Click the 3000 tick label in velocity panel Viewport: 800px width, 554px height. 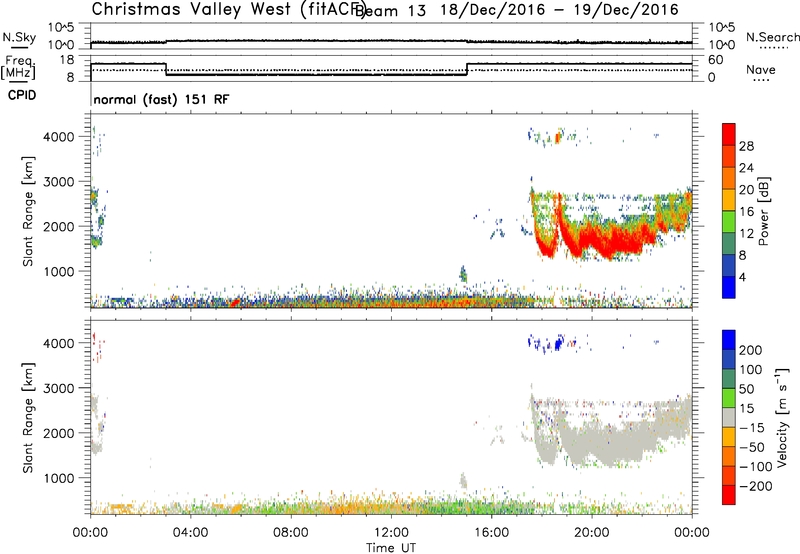click(x=58, y=388)
